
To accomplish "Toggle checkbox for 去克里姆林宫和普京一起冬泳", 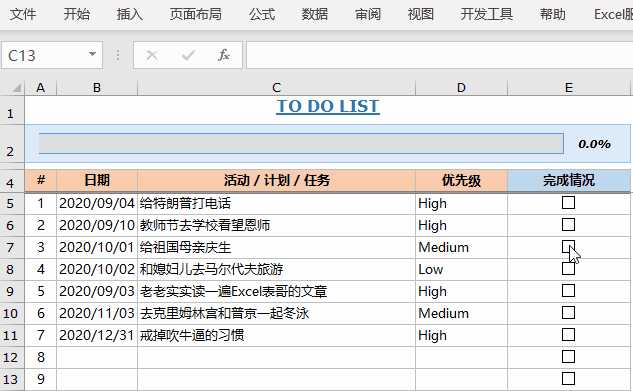I will [x=568, y=312].
